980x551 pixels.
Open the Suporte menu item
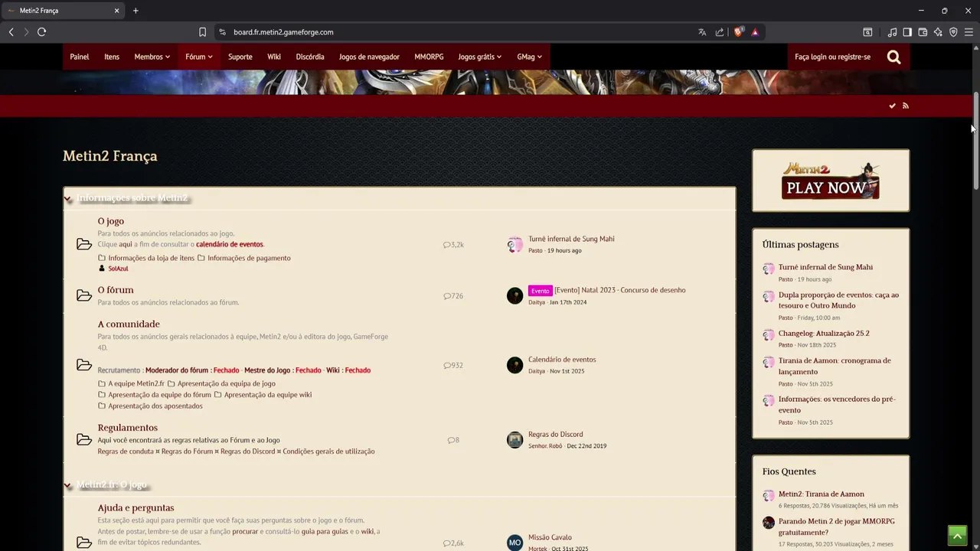coord(240,57)
